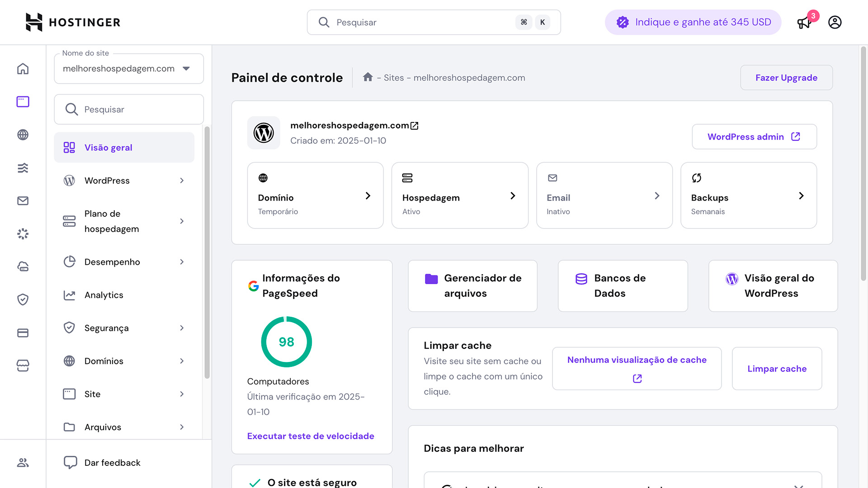Expand Site submenu chevron
Image resolution: width=868 pixels, height=488 pixels.
(182, 394)
